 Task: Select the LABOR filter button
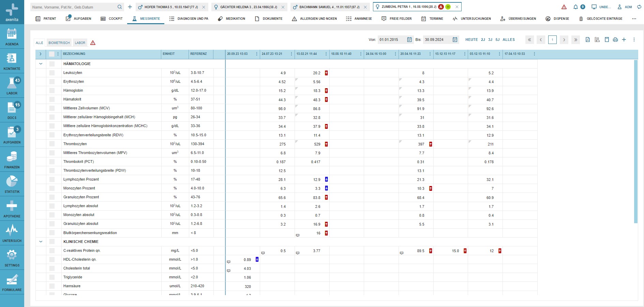(x=80, y=43)
